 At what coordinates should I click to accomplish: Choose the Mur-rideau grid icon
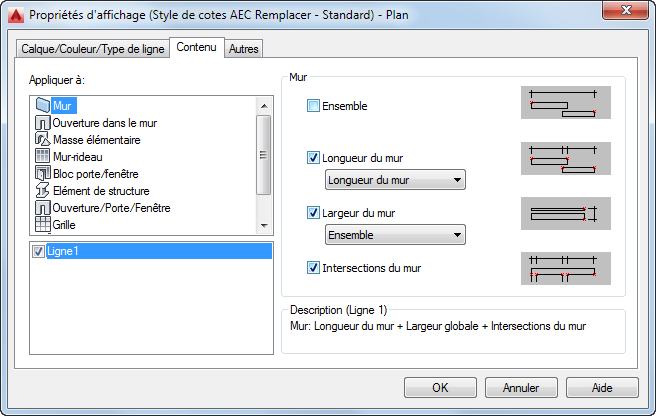tap(42, 157)
